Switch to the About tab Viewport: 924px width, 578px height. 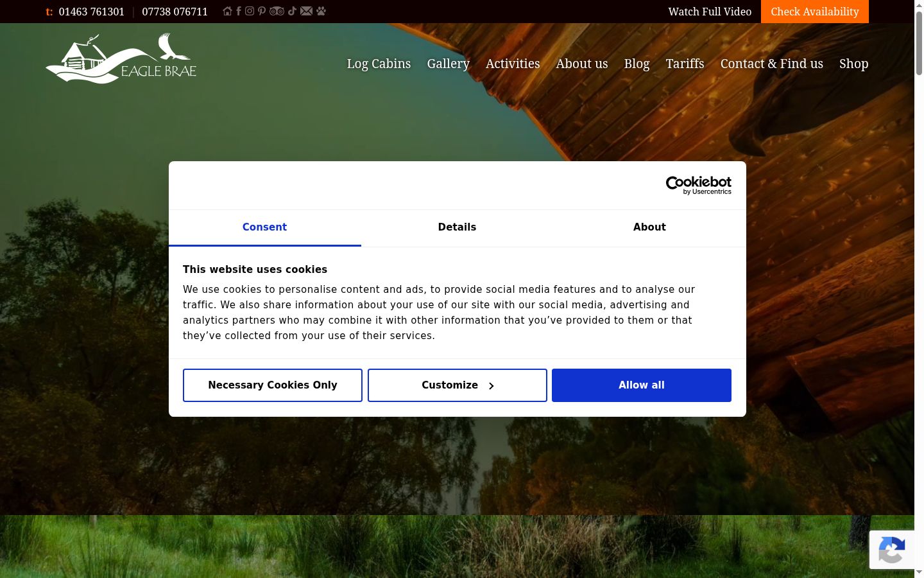pyautogui.click(x=649, y=227)
